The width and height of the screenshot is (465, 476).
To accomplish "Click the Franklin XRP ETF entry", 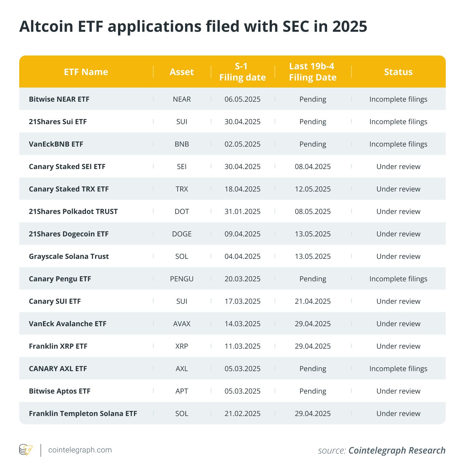I will (x=58, y=346).
